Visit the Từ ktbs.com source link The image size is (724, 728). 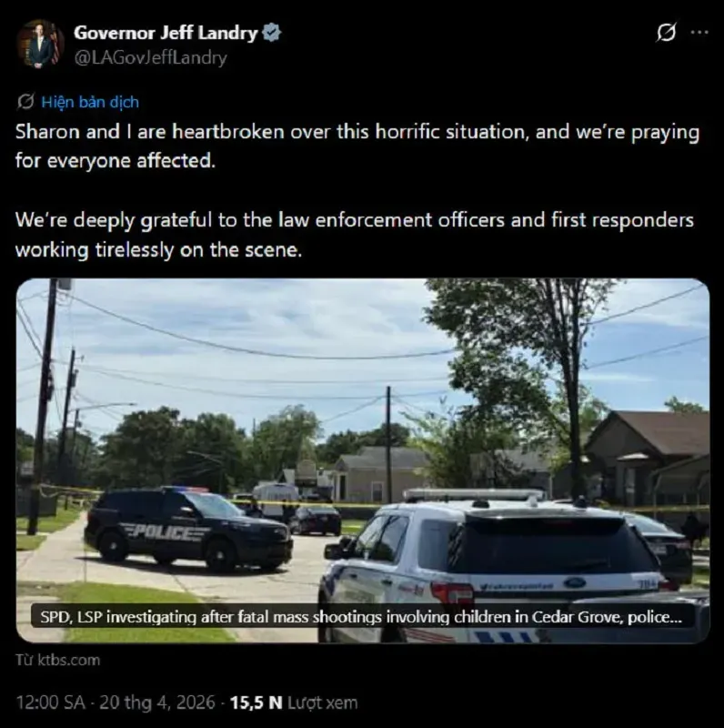coord(57,660)
